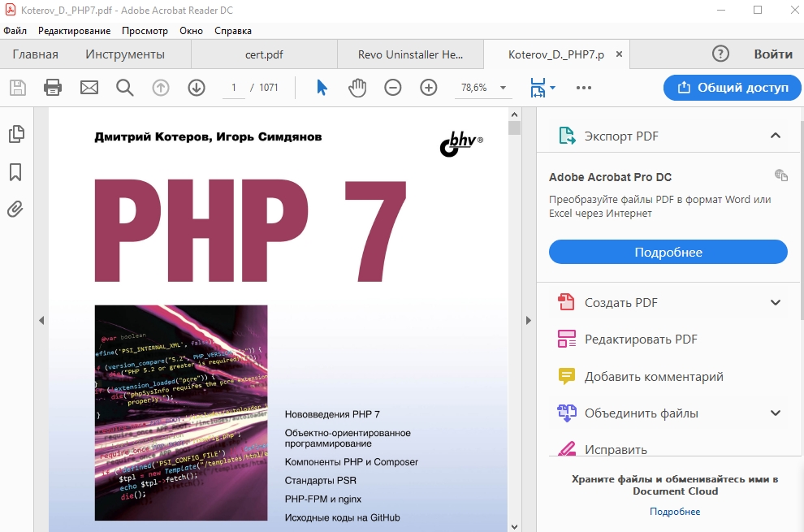Collapse the left navigation pane arrow
The height and width of the screenshot is (532, 804).
(41, 321)
